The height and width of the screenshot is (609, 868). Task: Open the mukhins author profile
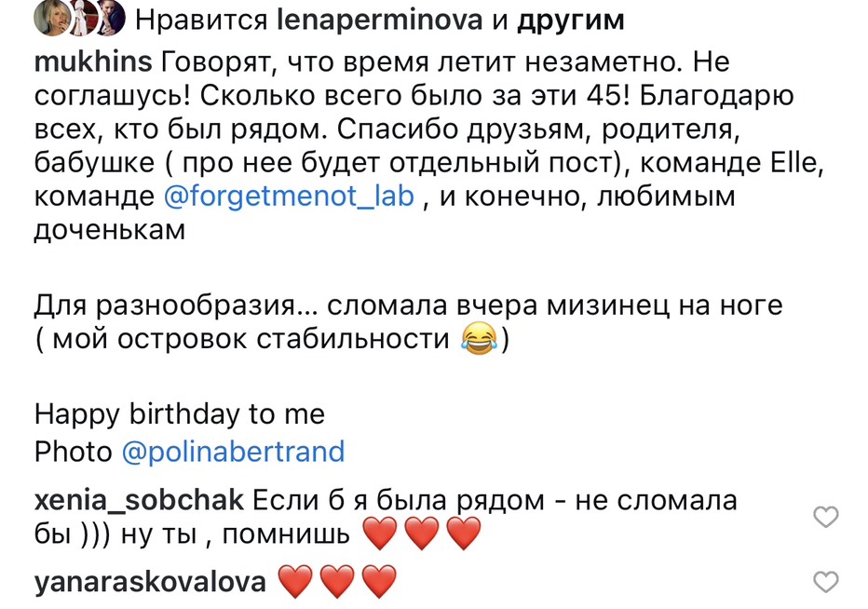coord(93,61)
